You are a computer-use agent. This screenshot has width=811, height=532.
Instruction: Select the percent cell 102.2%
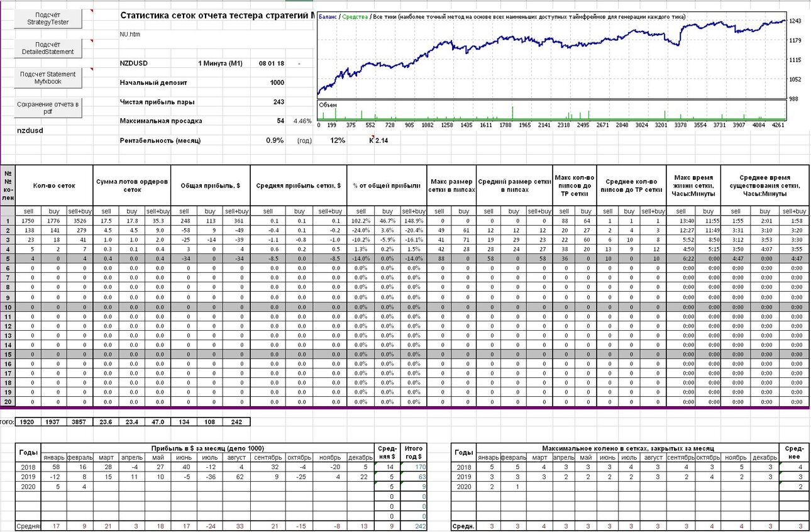tap(361, 221)
